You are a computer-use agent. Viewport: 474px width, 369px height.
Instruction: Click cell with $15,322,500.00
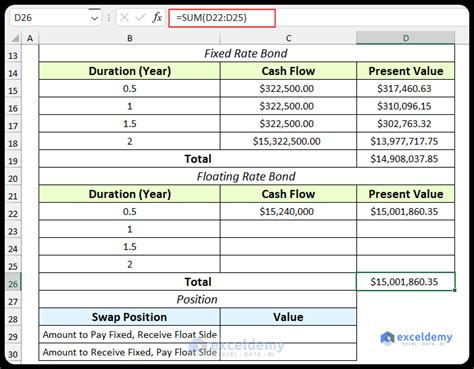coord(288,141)
